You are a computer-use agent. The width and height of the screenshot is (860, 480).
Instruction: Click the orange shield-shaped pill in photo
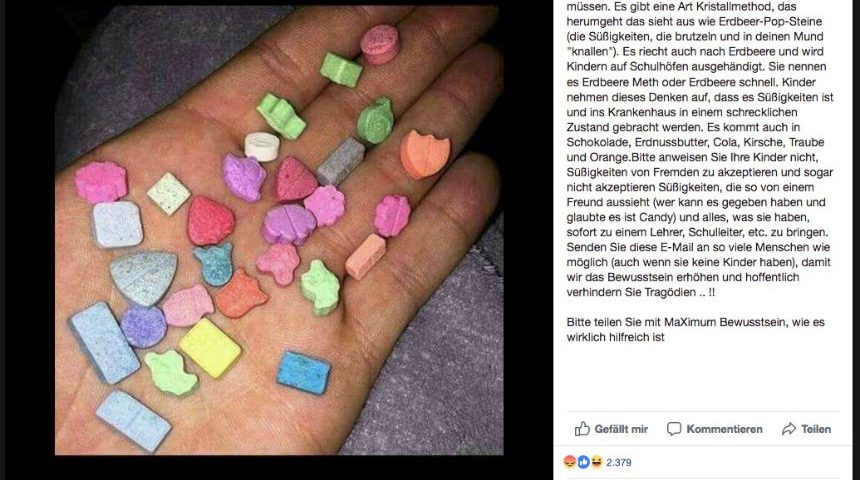tap(425, 154)
